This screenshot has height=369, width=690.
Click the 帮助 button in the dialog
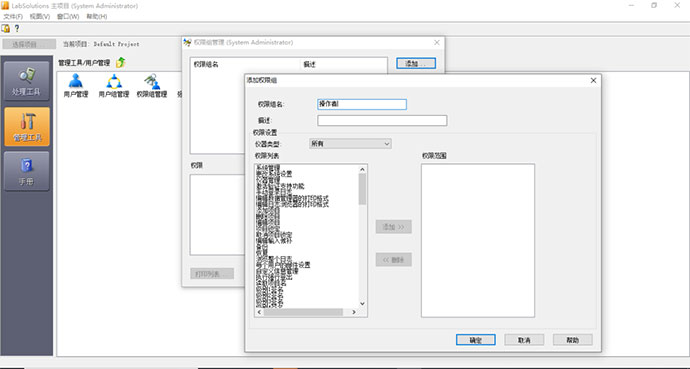(573, 340)
